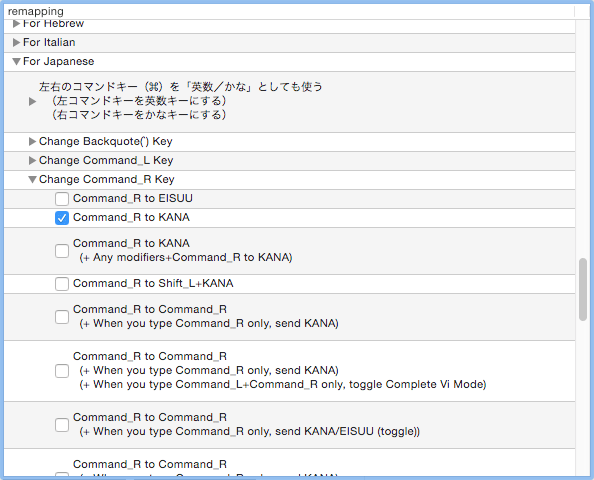
Task: Select the Change Command_L Key label
Action: [x=106, y=160]
